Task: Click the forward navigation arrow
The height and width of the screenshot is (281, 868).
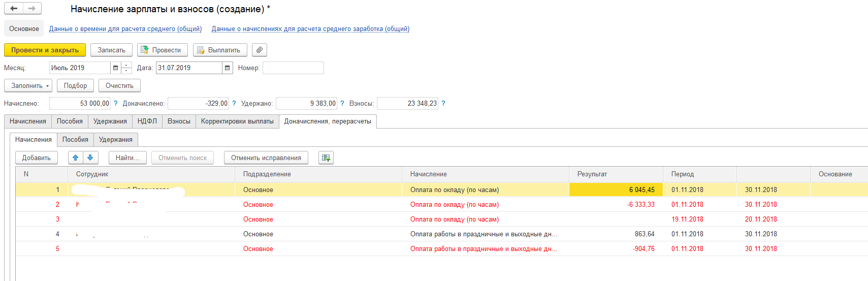Action: pyautogui.click(x=32, y=9)
